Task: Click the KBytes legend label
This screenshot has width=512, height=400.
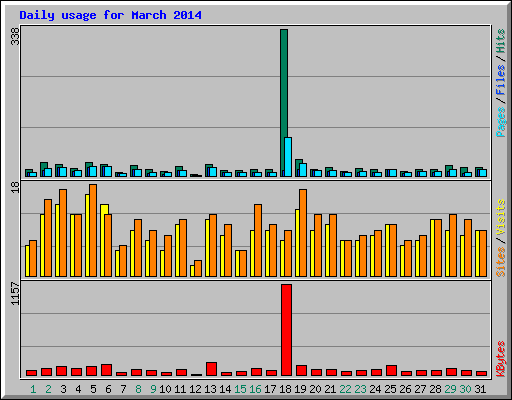Action: [x=500, y=359]
